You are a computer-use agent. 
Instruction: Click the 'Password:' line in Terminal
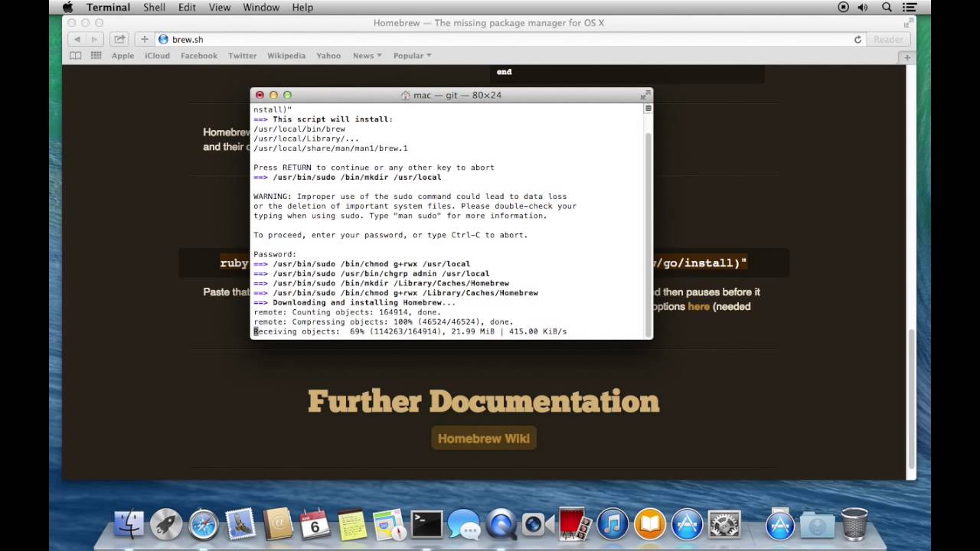click(x=275, y=254)
